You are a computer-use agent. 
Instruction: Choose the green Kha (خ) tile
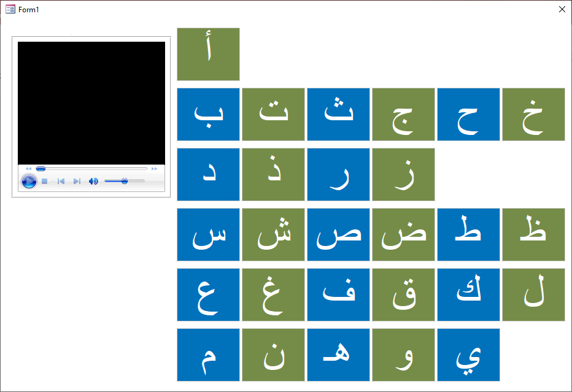pos(534,114)
